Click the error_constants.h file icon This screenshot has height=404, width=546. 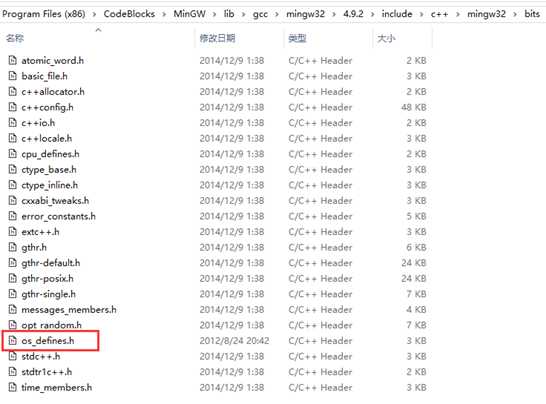[13, 216]
